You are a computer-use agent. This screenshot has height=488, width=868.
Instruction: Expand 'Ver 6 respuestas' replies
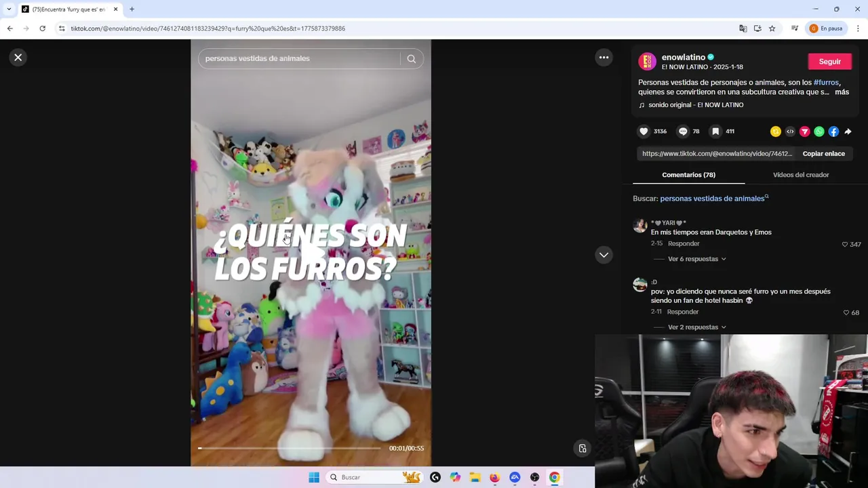pyautogui.click(x=696, y=259)
